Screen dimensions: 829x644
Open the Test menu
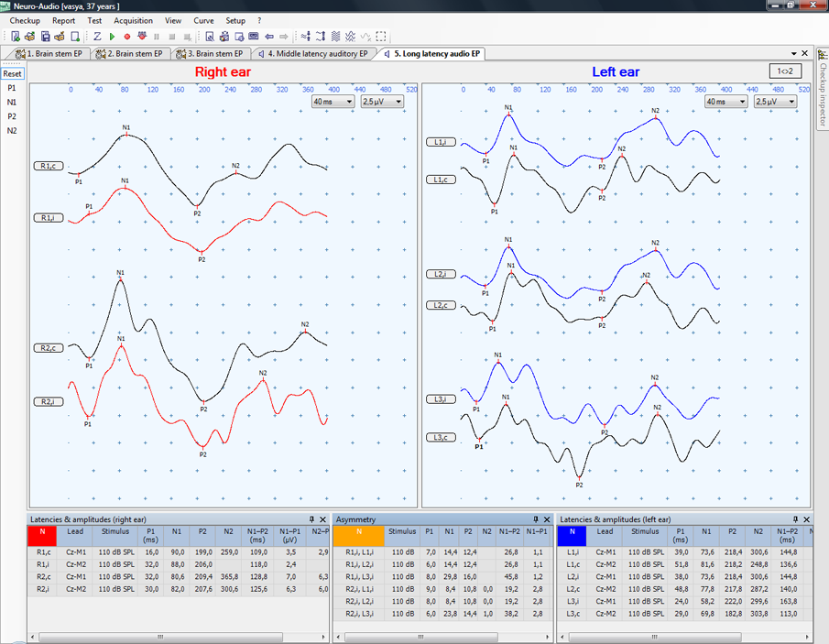click(x=94, y=21)
